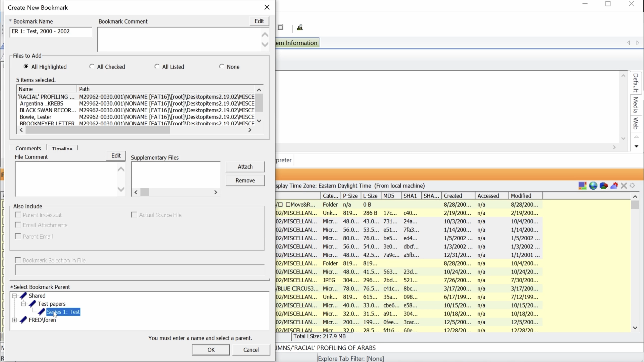Click Bookmark Comment scroll up arrow
Screen dimensions: 644x362
[x=265, y=35]
